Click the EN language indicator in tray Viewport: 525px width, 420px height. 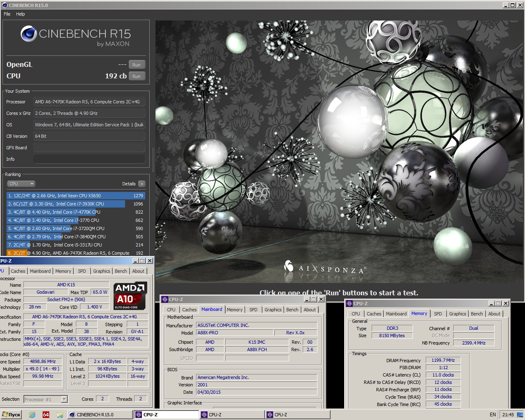click(x=493, y=415)
